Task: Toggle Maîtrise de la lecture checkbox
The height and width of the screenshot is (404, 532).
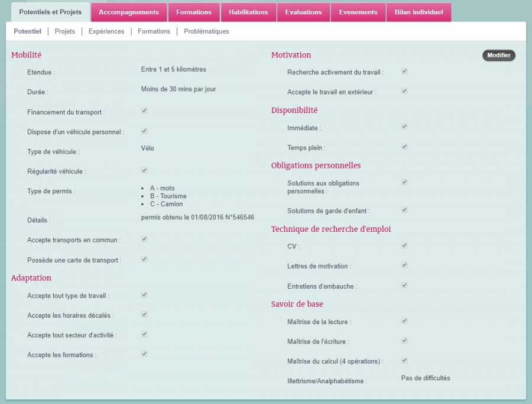Action: coord(404,321)
